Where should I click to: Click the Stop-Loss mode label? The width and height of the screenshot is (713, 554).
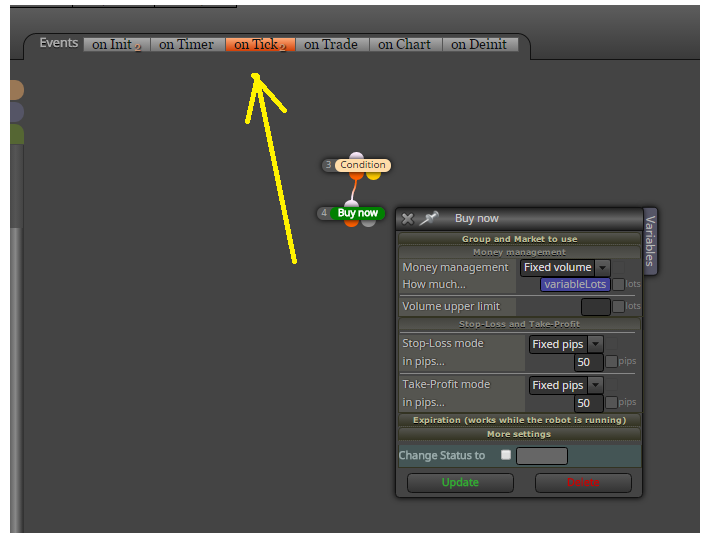coord(443,343)
